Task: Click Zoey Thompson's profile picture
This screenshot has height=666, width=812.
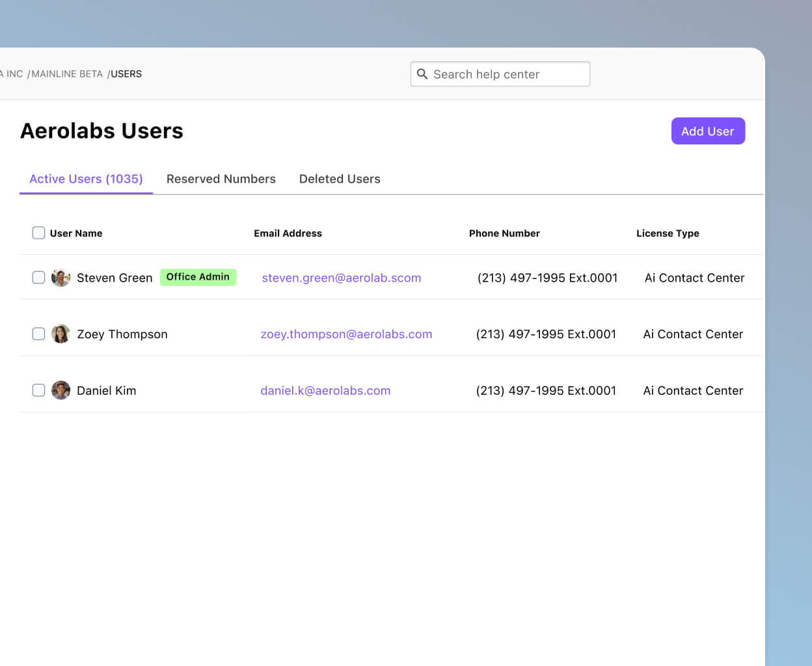Action: 61,334
